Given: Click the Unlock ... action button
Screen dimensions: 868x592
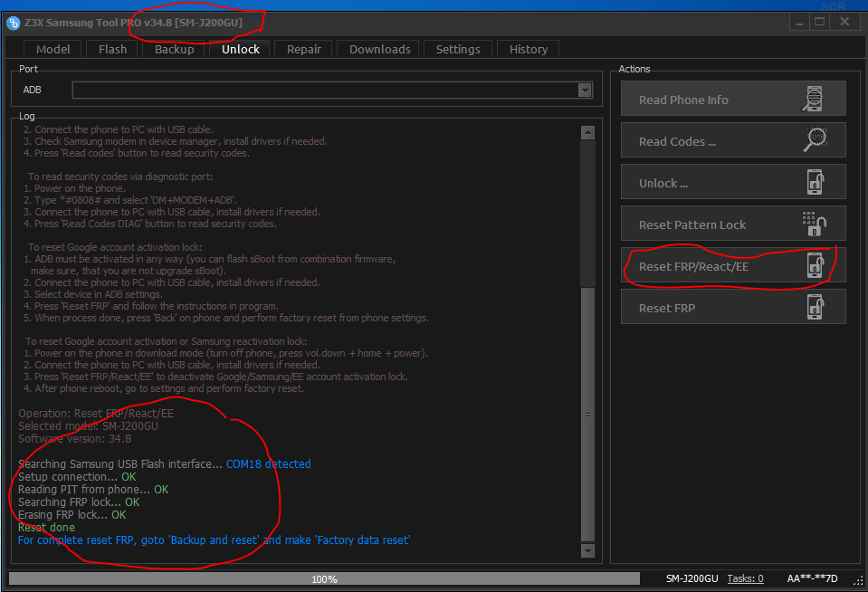Looking at the screenshot, I should click(733, 182).
